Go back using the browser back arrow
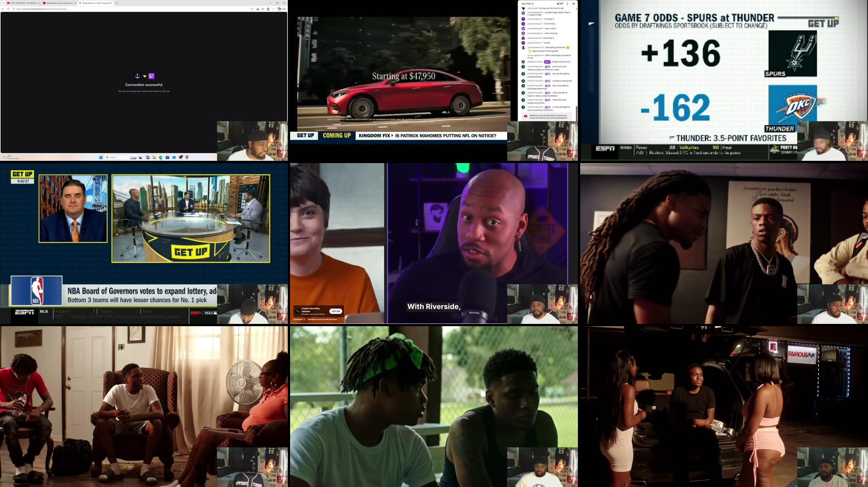The height and width of the screenshot is (487, 868). (x=3, y=9)
